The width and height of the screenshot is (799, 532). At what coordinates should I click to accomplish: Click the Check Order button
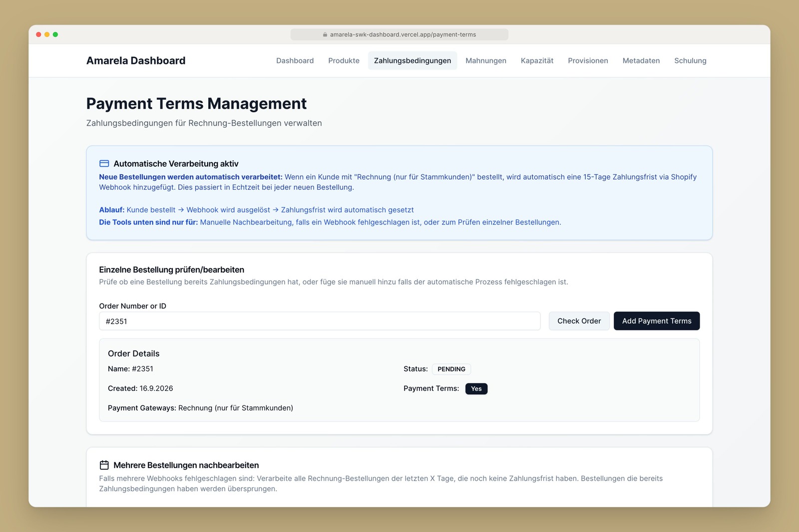tap(579, 321)
